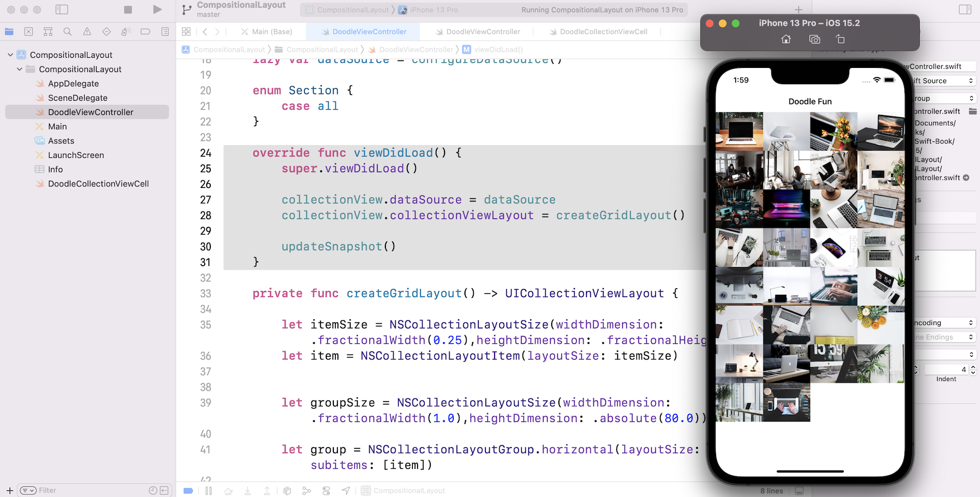Toggle the right inspector panel
Screen dimensions: 980x497
965,10
